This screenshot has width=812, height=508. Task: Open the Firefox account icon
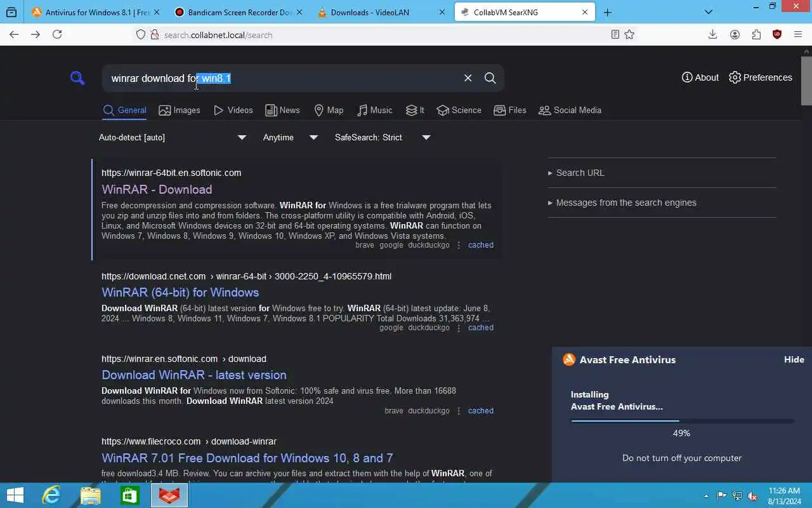pyautogui.click(x=735, y=34)
